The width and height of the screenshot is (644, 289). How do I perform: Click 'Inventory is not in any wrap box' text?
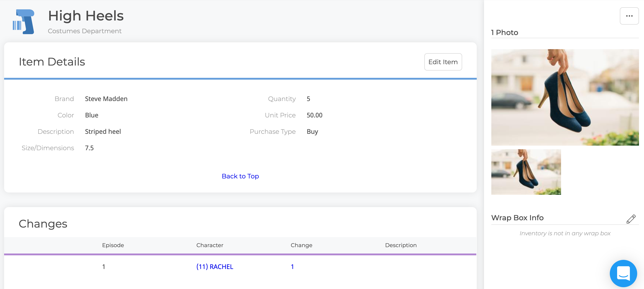coord(565,233)
